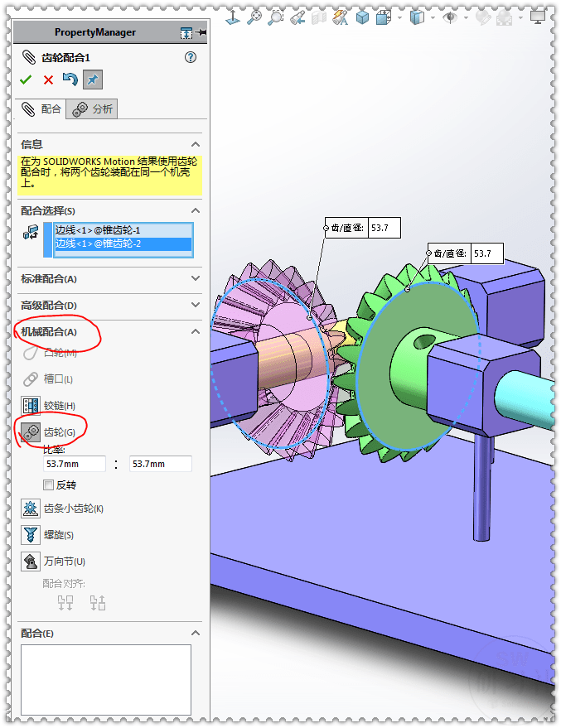Click the Previous View icon
The image size is (561, 728).
tap(297, 17)
